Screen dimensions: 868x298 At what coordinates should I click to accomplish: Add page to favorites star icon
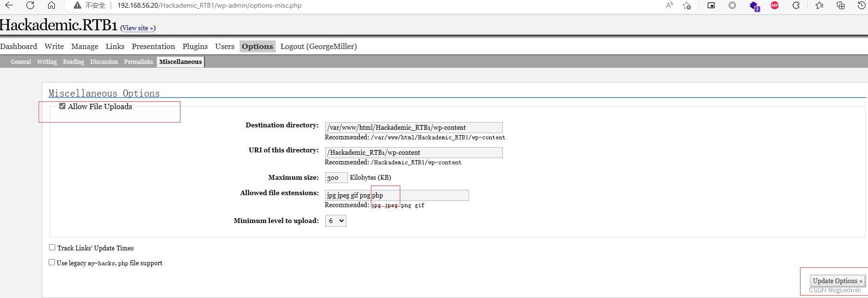687,5
